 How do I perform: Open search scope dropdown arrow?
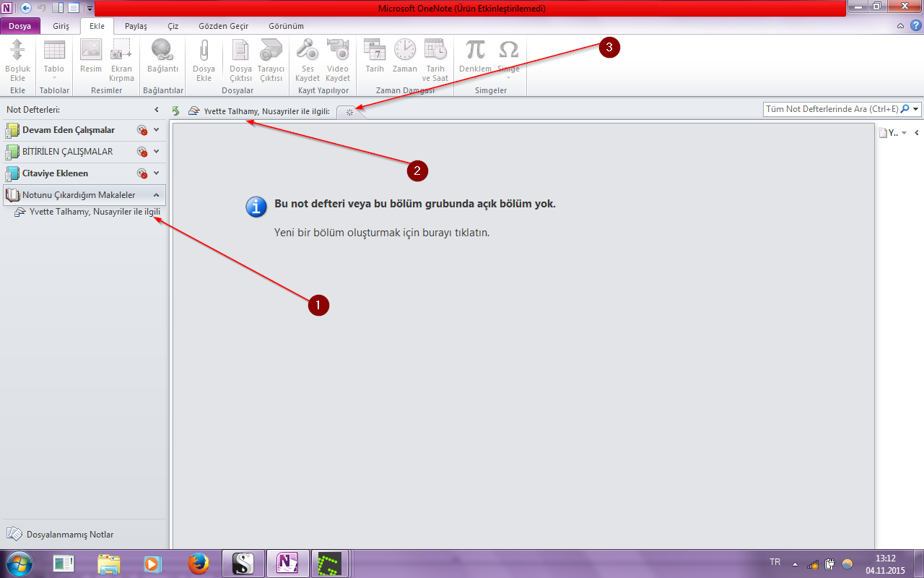tap(916, 109)
